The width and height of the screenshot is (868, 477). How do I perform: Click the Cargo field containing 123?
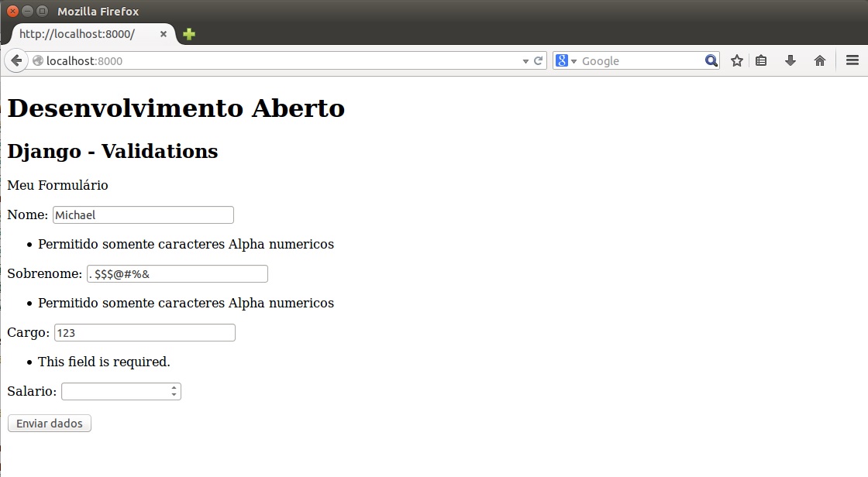point(144,332)
